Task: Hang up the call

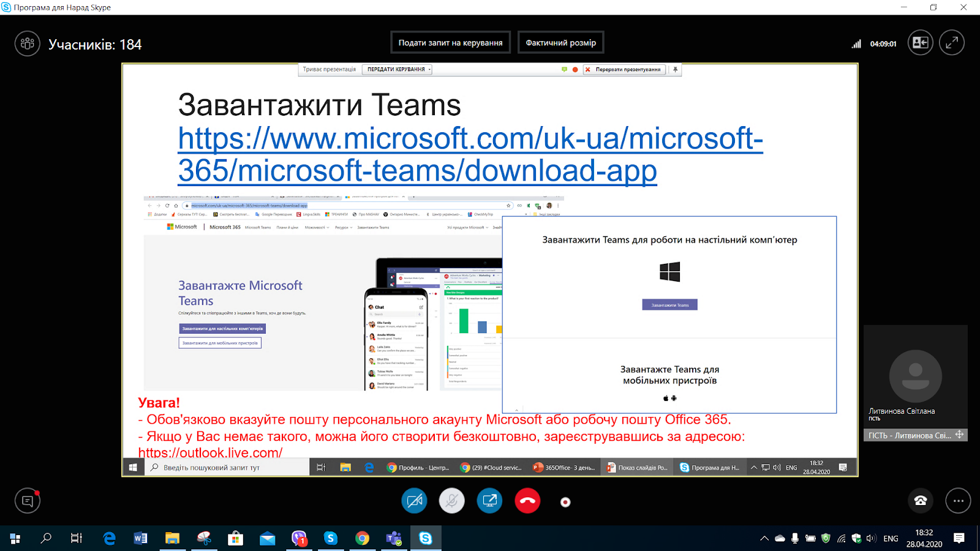Action: coord(527,501)
